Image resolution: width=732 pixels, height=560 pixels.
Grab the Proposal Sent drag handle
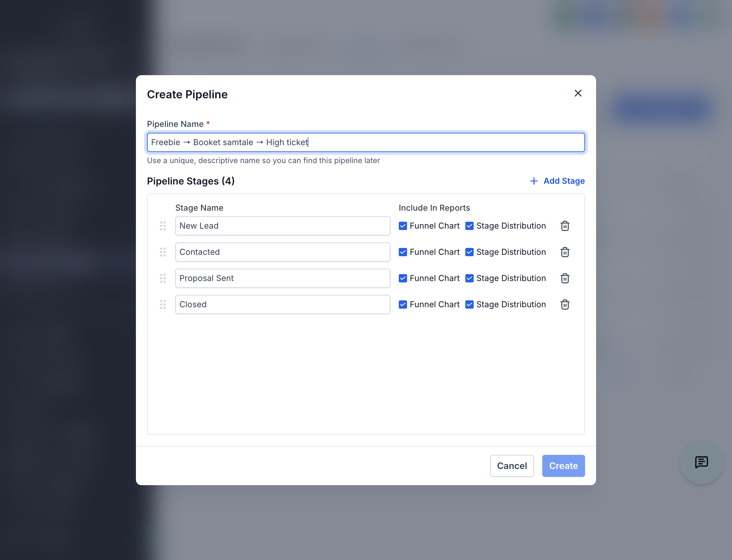(163, 278)
